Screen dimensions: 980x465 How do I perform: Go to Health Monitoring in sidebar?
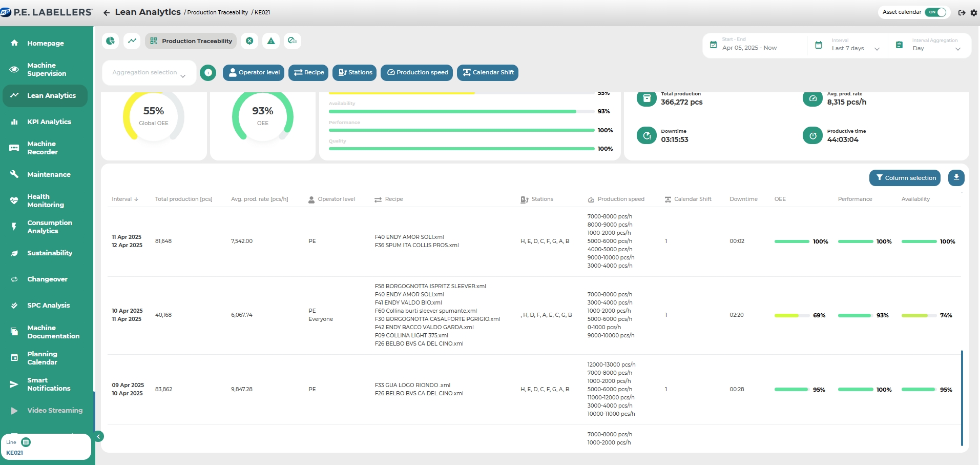[45, 200]
